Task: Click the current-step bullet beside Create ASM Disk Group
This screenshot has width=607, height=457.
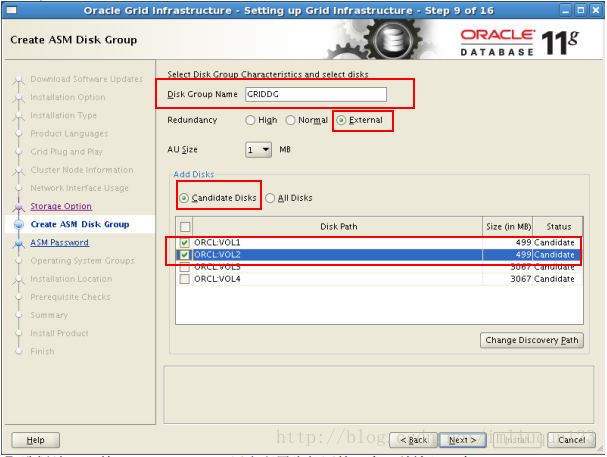Action: [19, 224]
